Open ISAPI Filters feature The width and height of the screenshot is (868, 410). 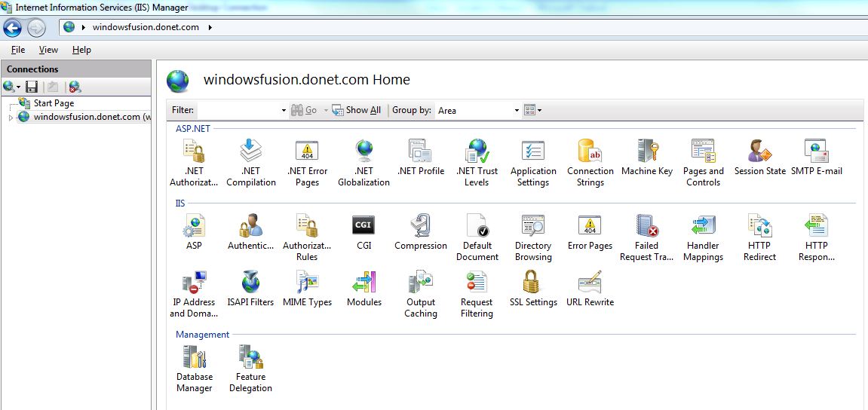click(251, 288)
